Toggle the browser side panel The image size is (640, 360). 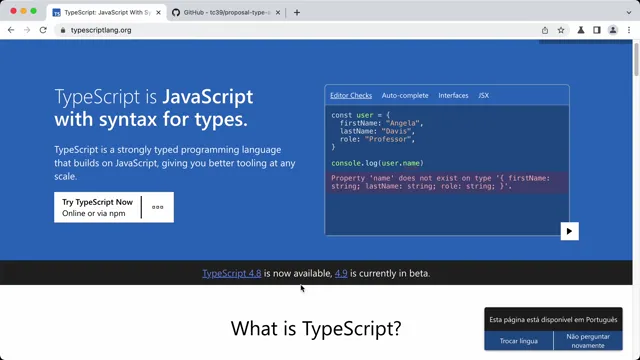point(597,30)
